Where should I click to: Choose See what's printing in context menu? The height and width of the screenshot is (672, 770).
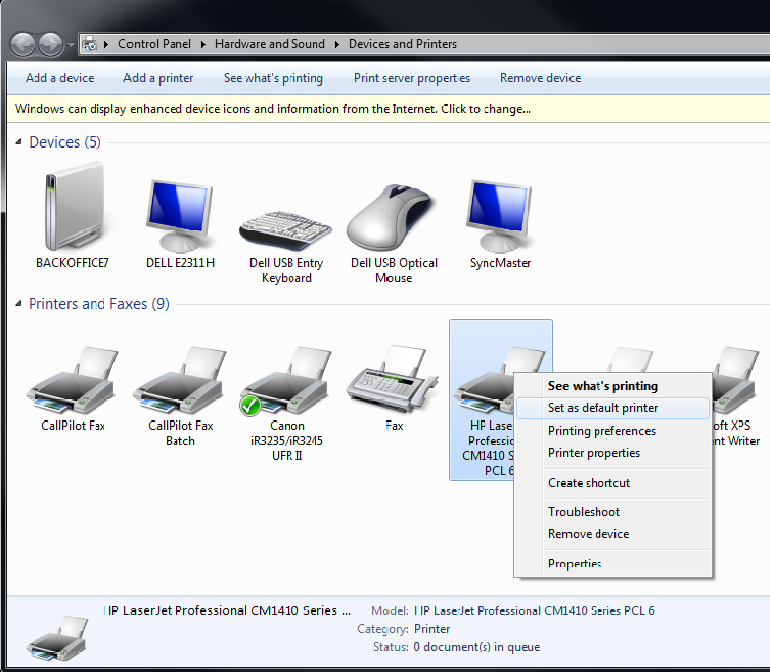613,386
